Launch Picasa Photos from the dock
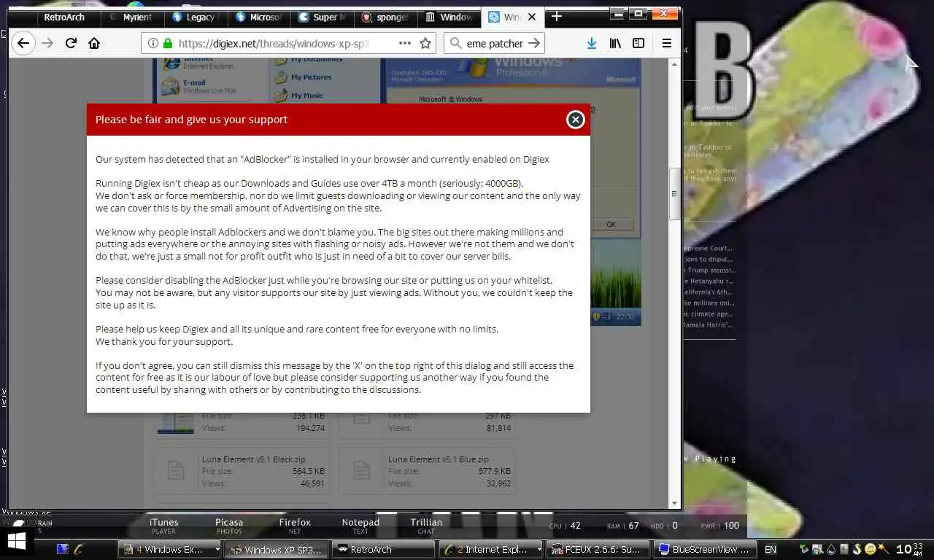934x560 pixels. 229,526
